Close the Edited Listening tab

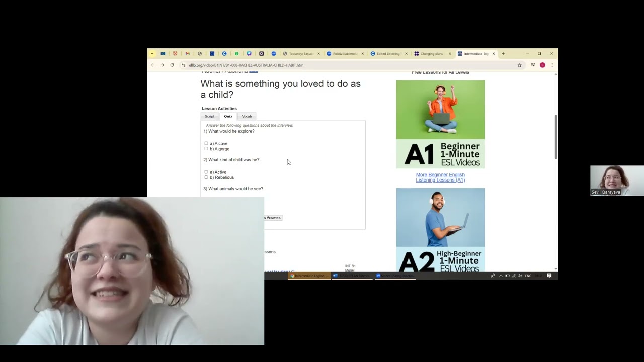click(406, 54)
